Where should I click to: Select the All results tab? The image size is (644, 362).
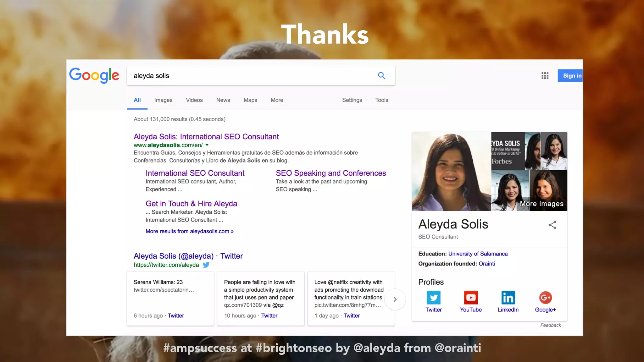[x=137, y=100]
